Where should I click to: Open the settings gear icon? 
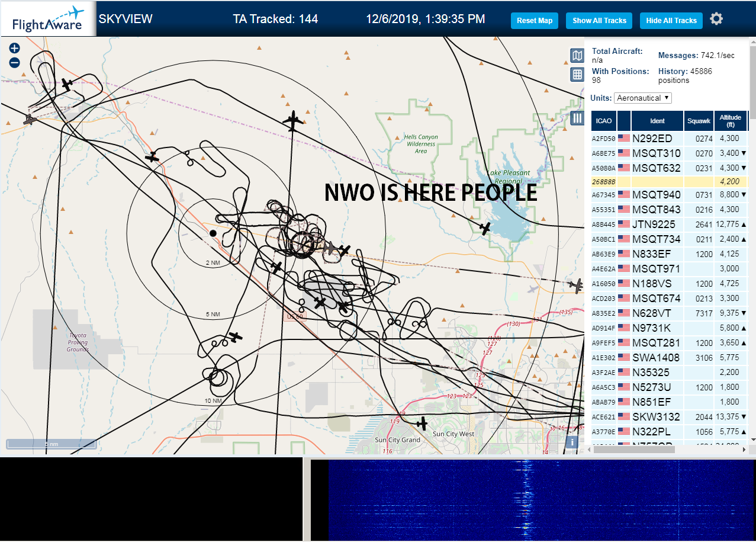[x=716, y=19]
